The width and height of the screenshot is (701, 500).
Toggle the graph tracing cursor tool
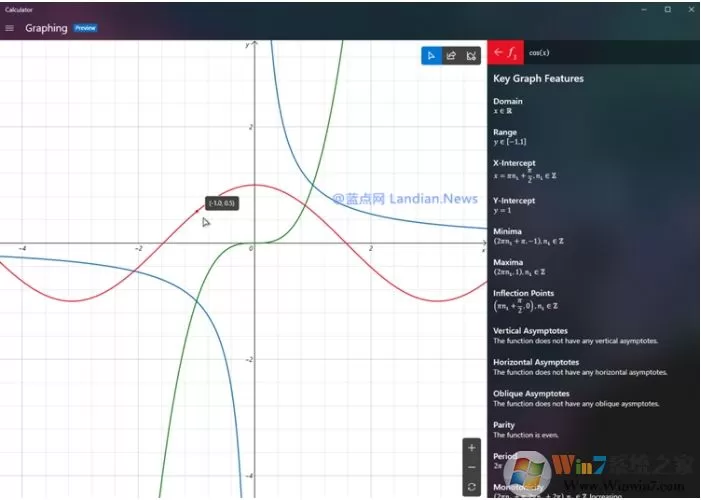[431, 56]
